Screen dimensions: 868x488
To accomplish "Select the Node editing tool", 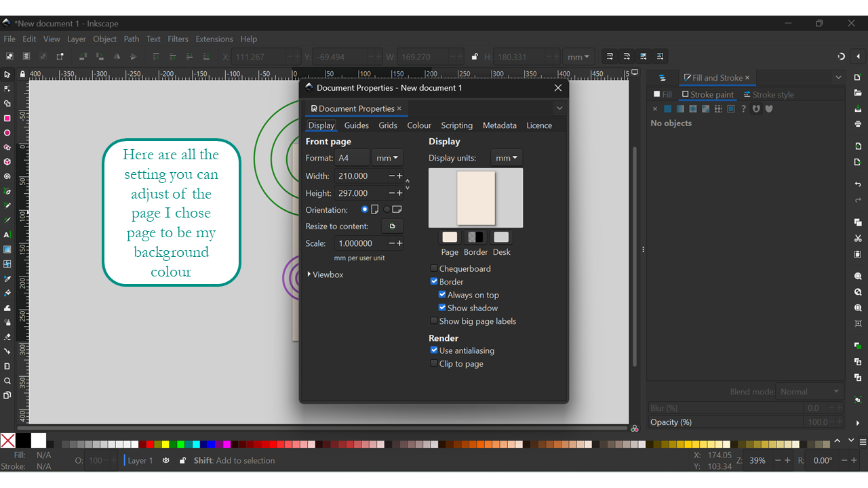I will 7,89.
